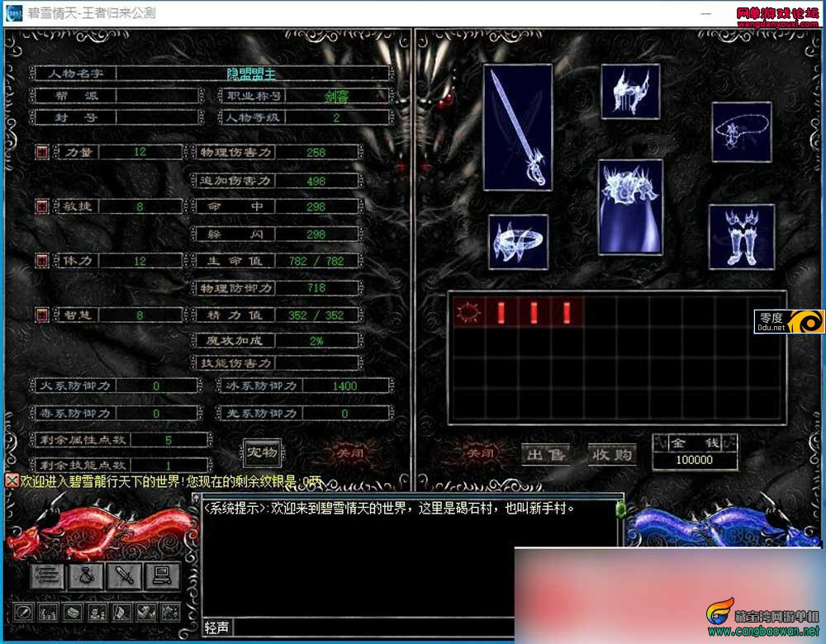Select the equipped bracelet slot

point(519,242)
